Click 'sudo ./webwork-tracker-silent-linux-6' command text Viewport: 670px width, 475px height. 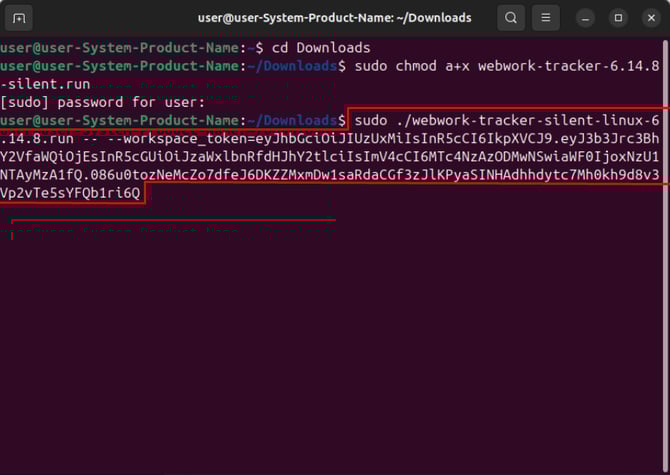[507, 120]
